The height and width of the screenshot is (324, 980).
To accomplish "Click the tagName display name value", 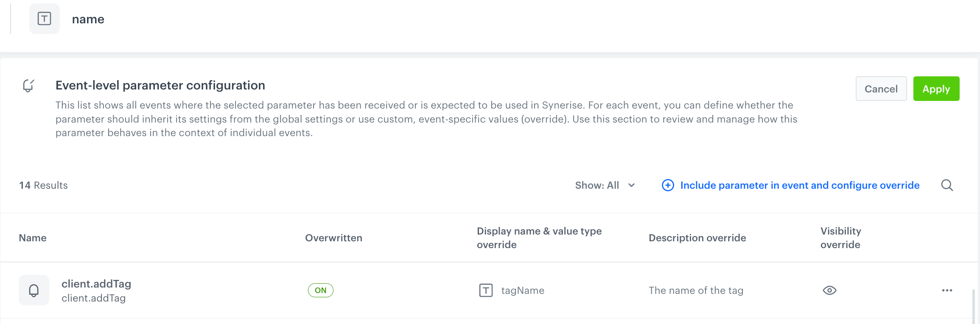I will 523,290.
